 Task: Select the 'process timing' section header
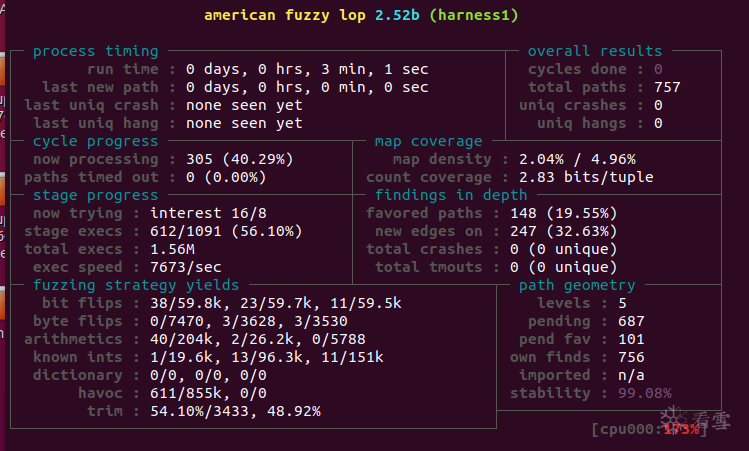[x=96, y=51]
